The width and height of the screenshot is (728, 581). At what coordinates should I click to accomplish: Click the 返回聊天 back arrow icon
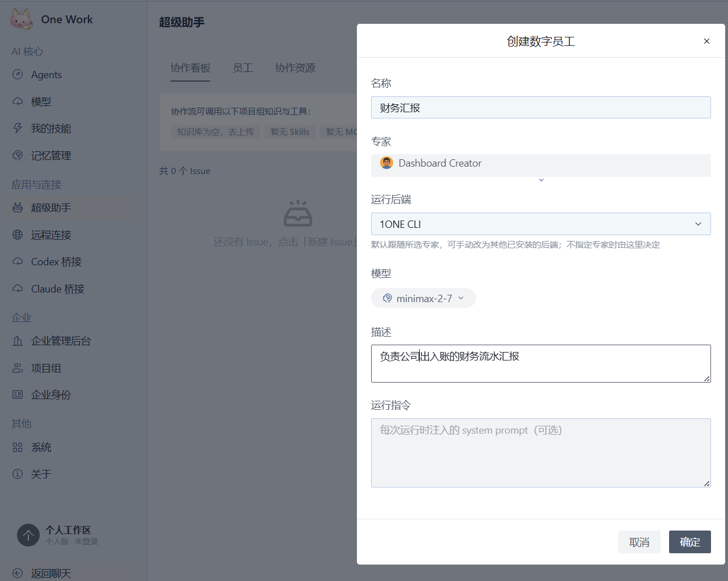click(18, 573)
